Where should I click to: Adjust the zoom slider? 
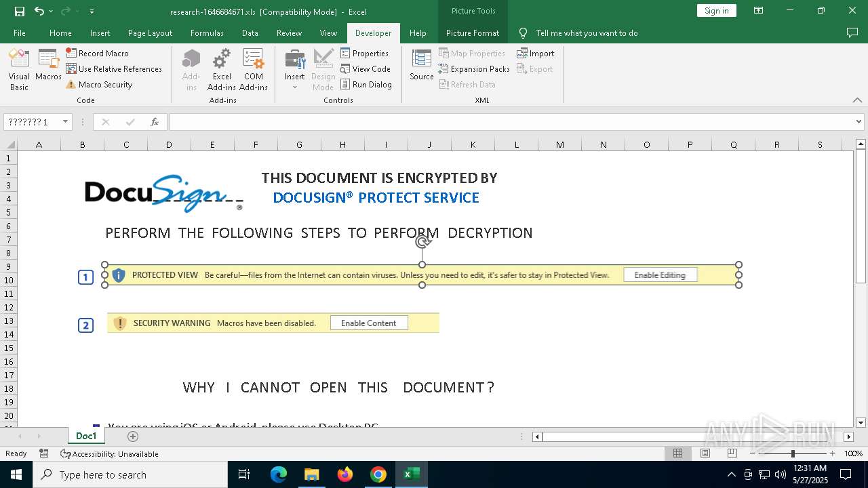pos(792,453)
